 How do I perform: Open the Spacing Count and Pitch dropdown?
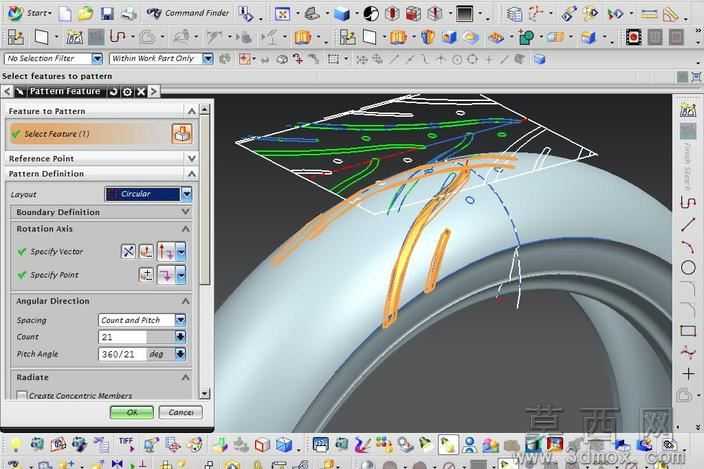pos(180,320)
